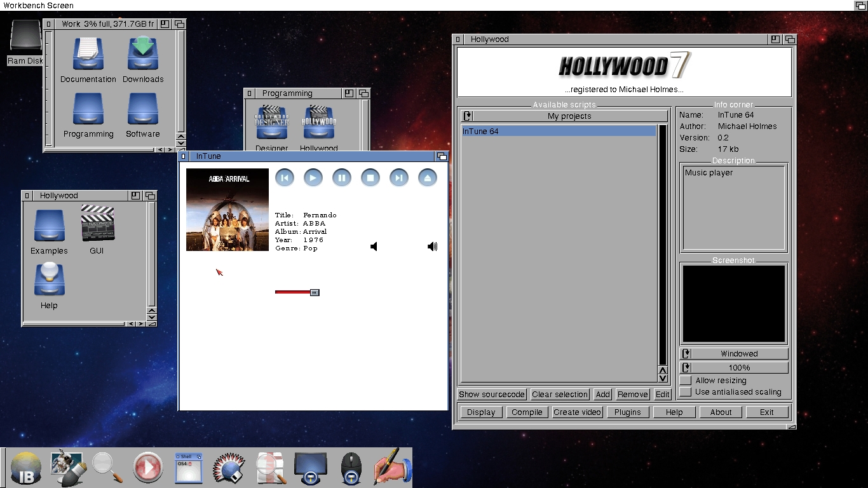
Task: Click the black Screenshot preview box
Action: tap(734, 304)
